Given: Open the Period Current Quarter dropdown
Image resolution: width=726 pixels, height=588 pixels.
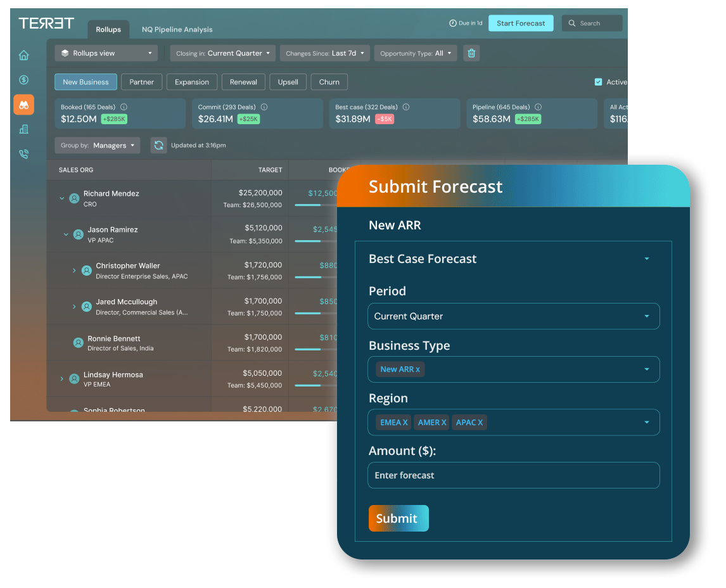Looking at the screenshot, I should (x=513, y=316).
